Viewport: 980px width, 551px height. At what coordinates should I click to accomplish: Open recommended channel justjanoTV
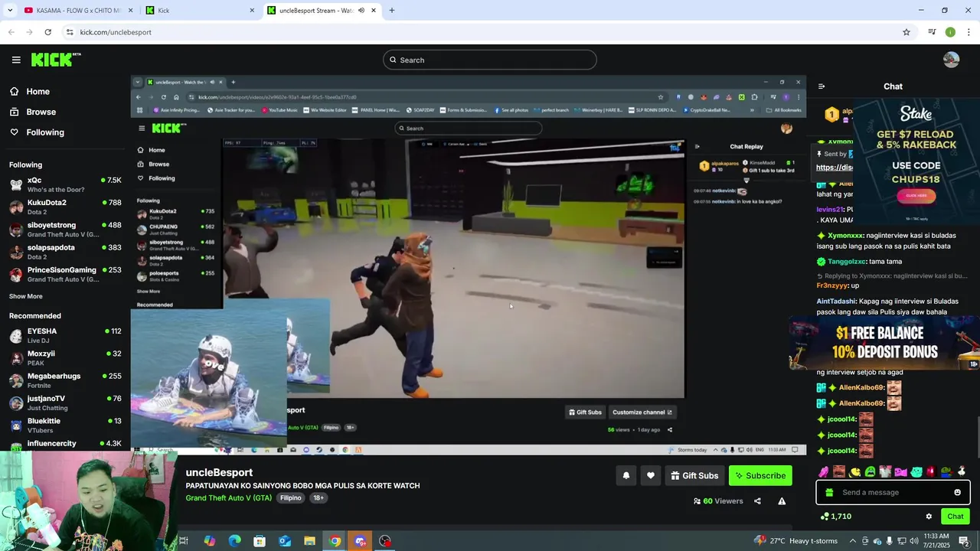pyautogui.click(x=65, y=403)
